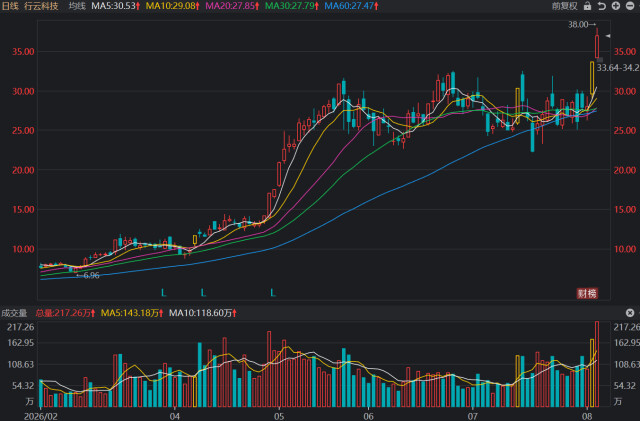Click the small triangle current-price marker
The image size is (640, 421).
click(x=608, y=36)
